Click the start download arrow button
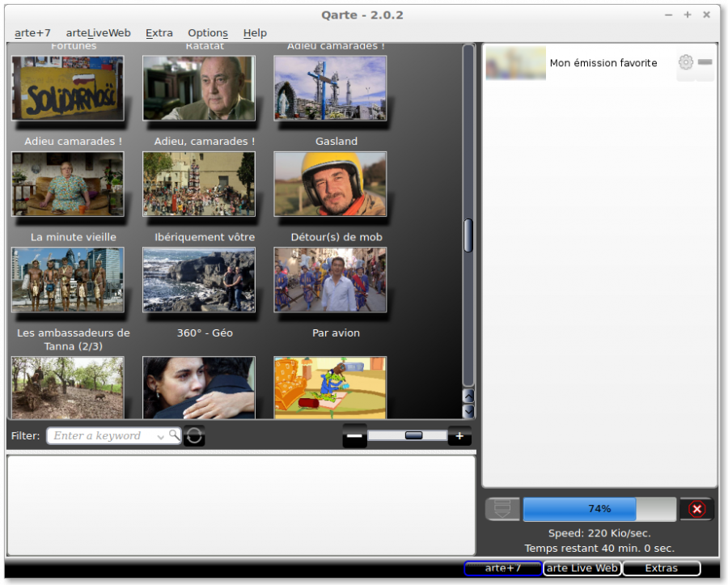This screenshot has width=728, height=585. (502, 509)
